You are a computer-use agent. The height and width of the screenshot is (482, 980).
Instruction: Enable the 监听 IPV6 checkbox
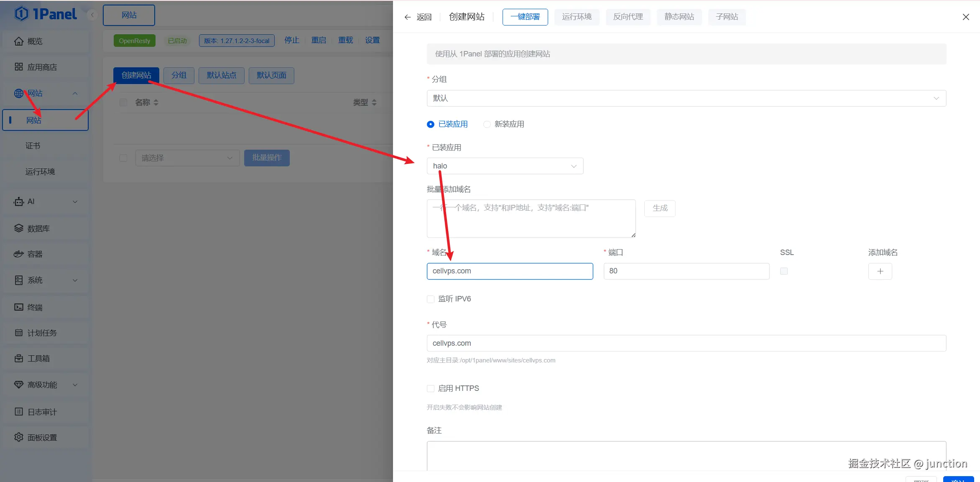click(x=431, y=299)
